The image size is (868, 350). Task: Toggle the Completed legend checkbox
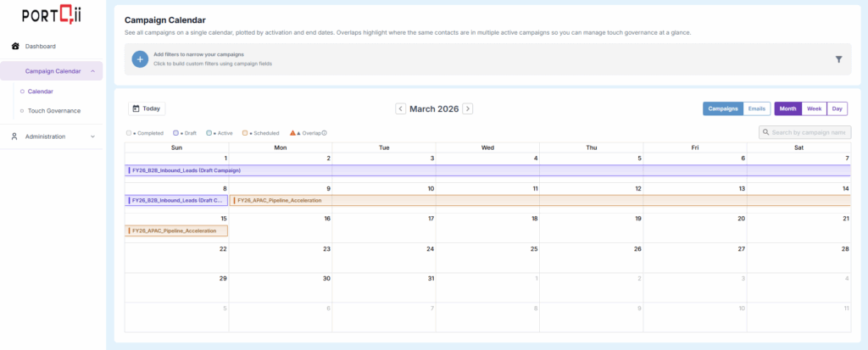[x=129, y=133]
